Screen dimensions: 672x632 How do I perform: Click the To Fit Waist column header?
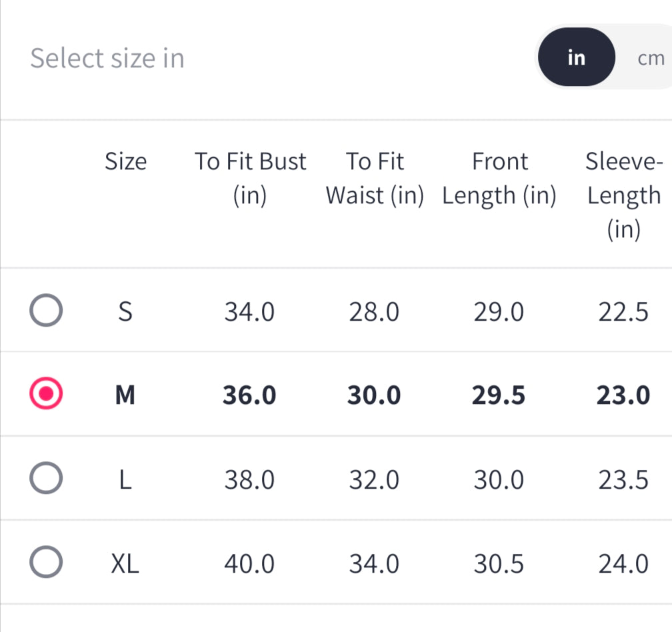pyautogui.click(x=375, y=178)
